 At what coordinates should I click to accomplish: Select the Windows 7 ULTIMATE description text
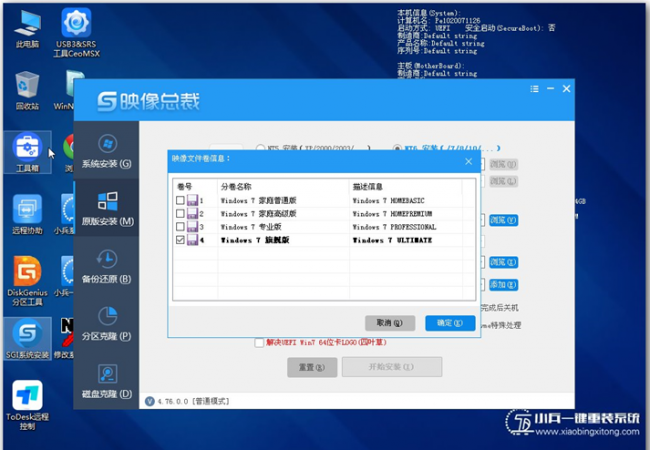[x=392, y=240]
